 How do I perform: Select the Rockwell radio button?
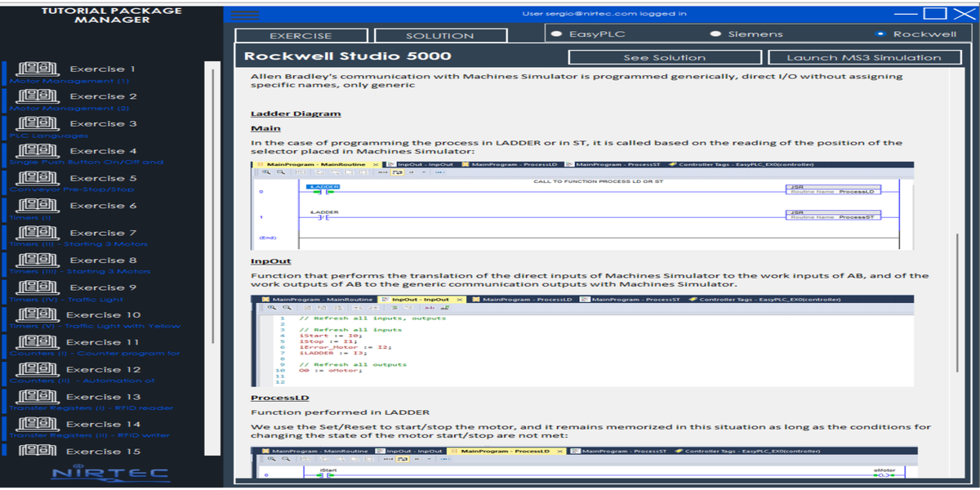click(880, 34)
